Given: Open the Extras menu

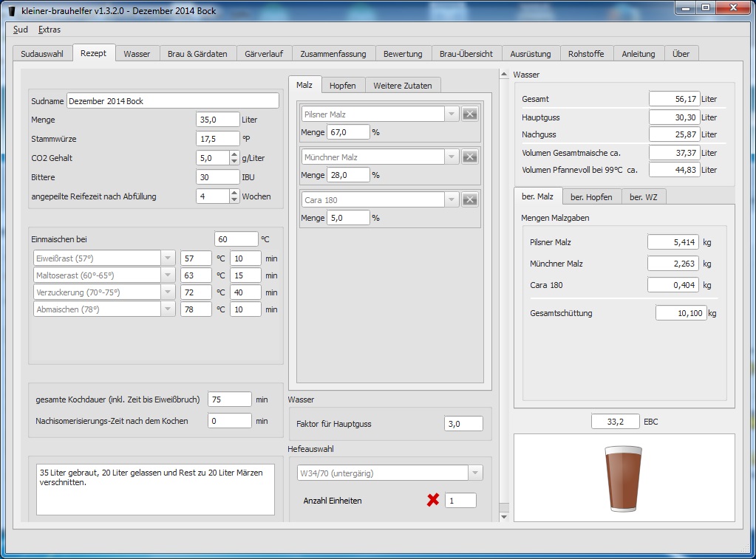Looking at the screenshot, I should pyautogui.click(x=50, y=30).
